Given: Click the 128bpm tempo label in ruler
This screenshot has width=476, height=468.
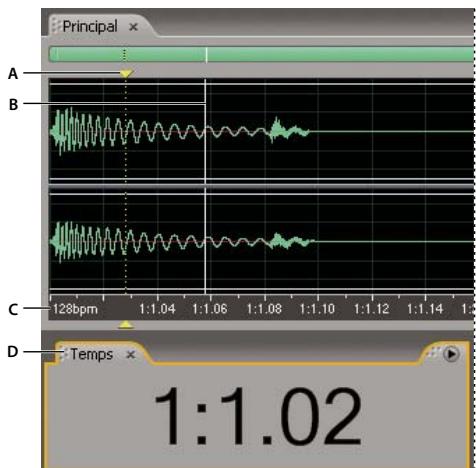Looking at the screenshot, I should pyautogui.click(x=75, y=309).
